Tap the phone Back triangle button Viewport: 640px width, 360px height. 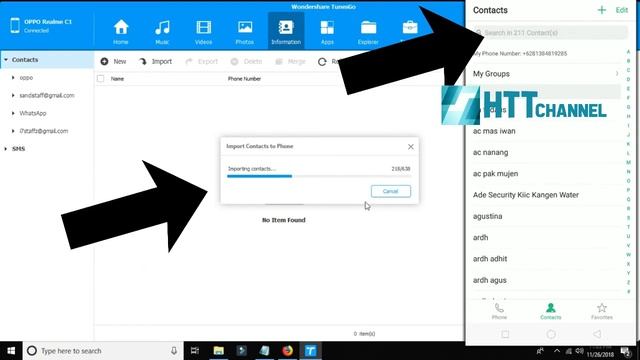click(x=597, y=334)
